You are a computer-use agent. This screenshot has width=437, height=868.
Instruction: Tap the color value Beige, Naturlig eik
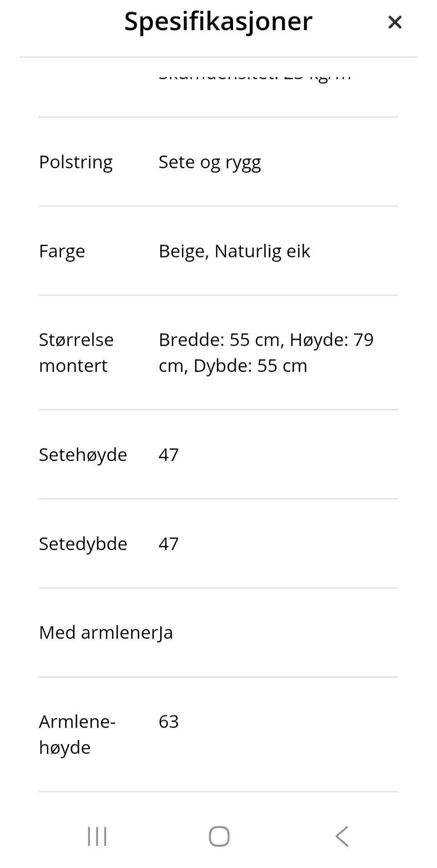click(x=234, y=251)
